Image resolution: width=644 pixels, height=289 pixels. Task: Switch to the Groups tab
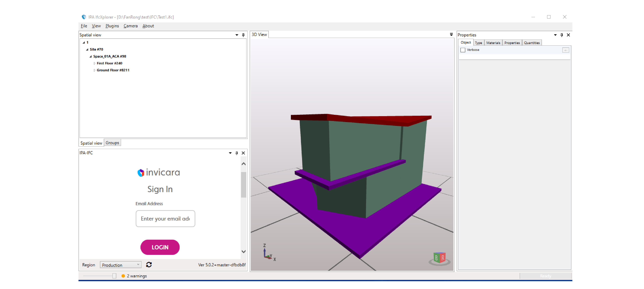(112, 143)
